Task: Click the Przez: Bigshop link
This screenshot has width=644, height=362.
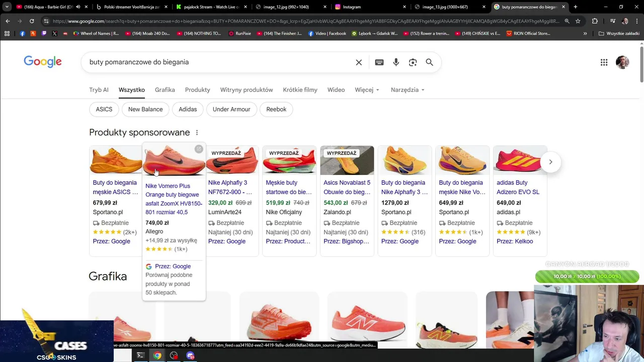Action: point(346,241)
